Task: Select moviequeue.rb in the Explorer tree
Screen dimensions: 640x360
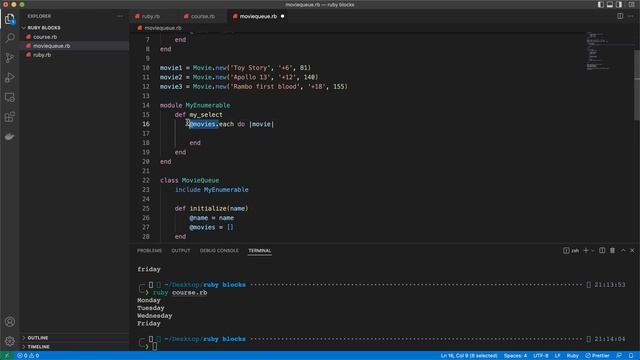Action: [51, 46]
